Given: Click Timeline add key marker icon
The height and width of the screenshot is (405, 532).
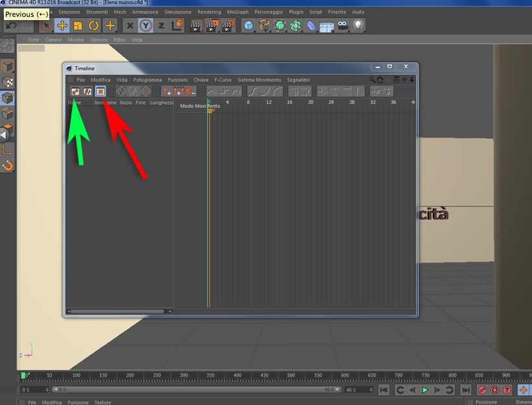Looking at the screenshot, I should (x=167, y=92).
